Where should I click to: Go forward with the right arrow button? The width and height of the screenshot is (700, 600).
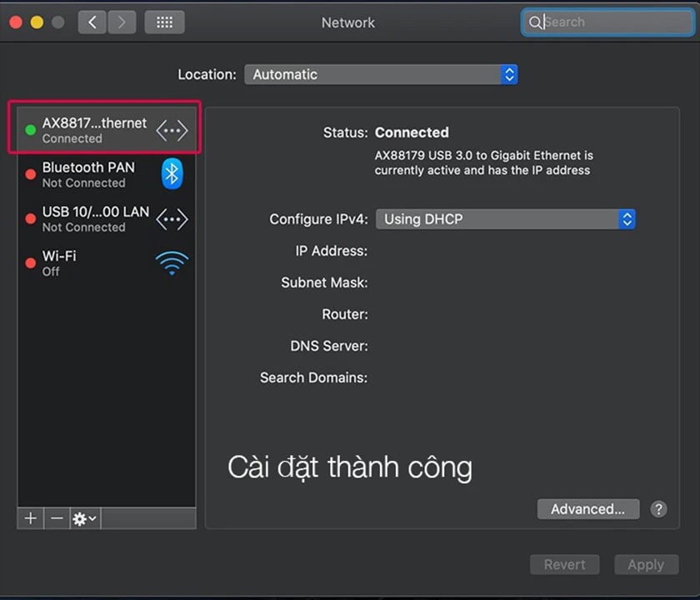tap(122, 22)
